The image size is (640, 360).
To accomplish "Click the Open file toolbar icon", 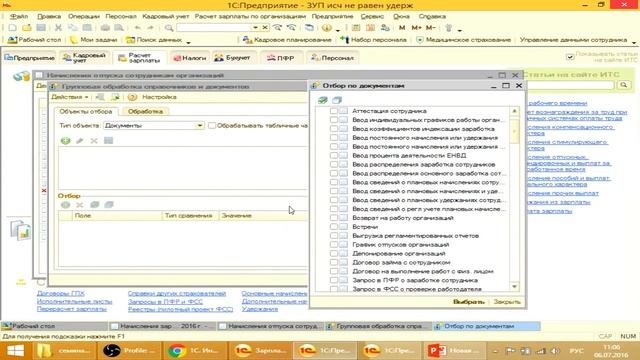I will tap(27, 28).
